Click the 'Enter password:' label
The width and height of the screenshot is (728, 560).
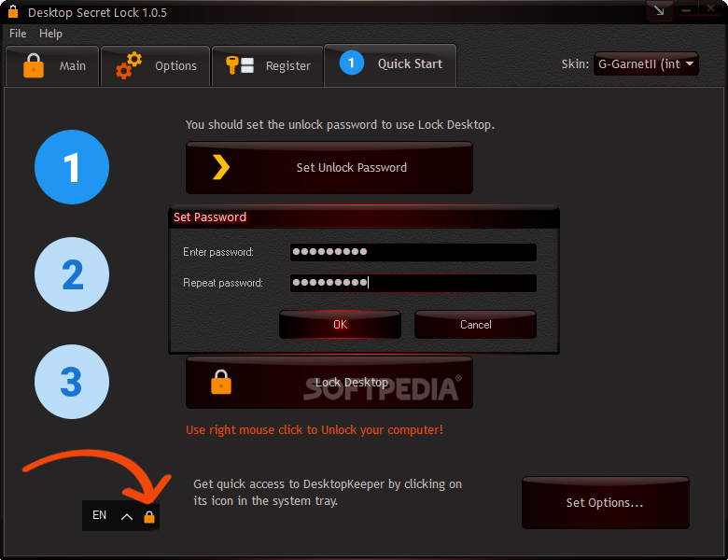[218, 252]
